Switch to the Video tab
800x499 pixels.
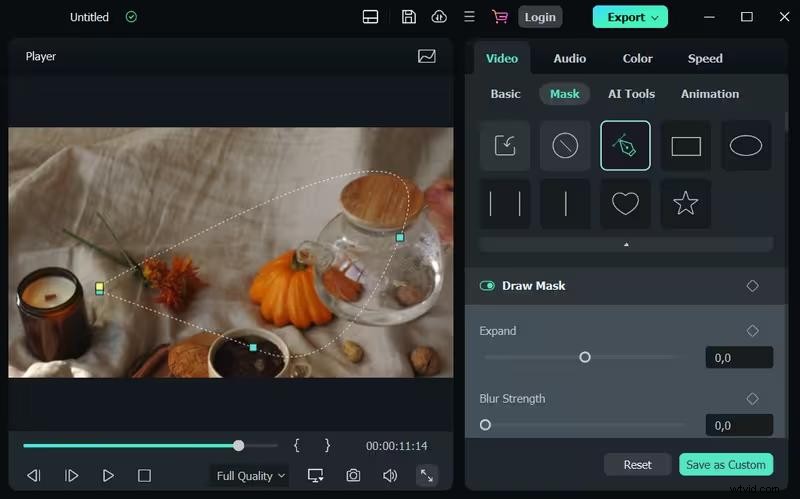pos(502,58)
